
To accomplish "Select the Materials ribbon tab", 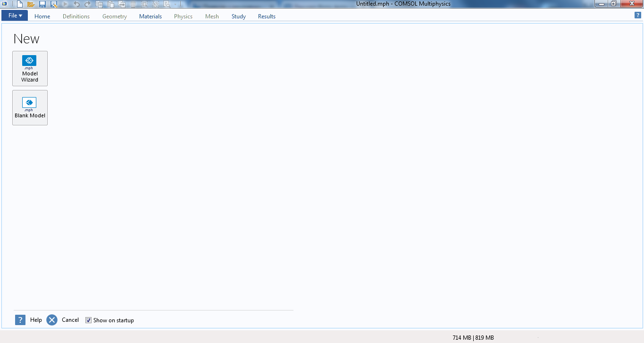I will coord(151,16).
